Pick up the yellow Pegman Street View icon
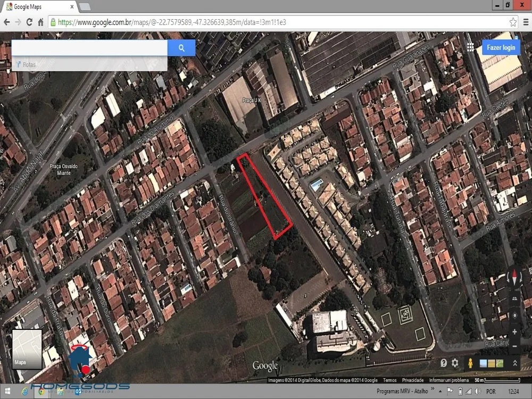The height and width of the screenshot is (399, 532). point(470,363)
